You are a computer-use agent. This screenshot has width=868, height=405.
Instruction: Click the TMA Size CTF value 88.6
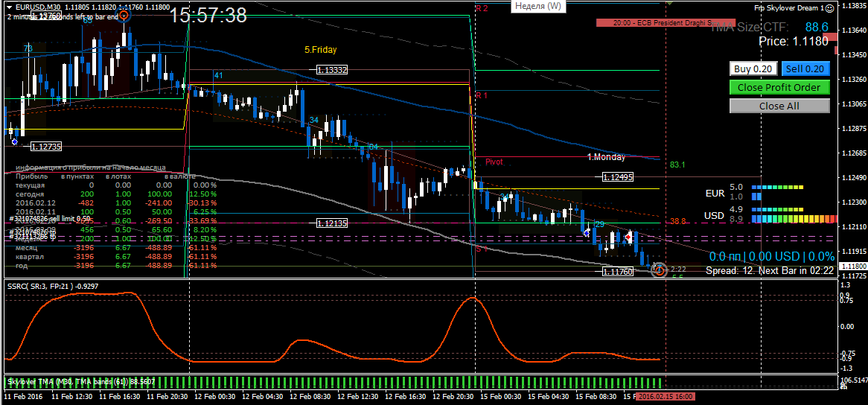coord(817,27)
